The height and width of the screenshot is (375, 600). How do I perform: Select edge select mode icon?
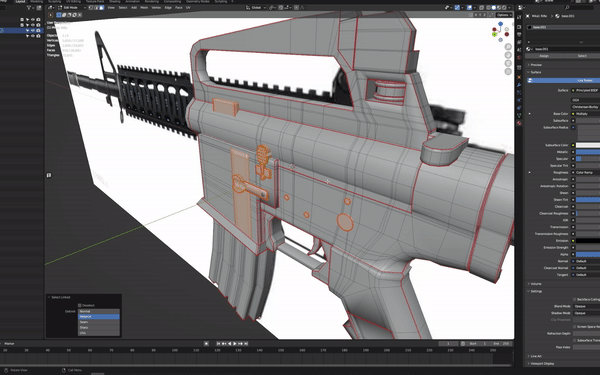96,8
